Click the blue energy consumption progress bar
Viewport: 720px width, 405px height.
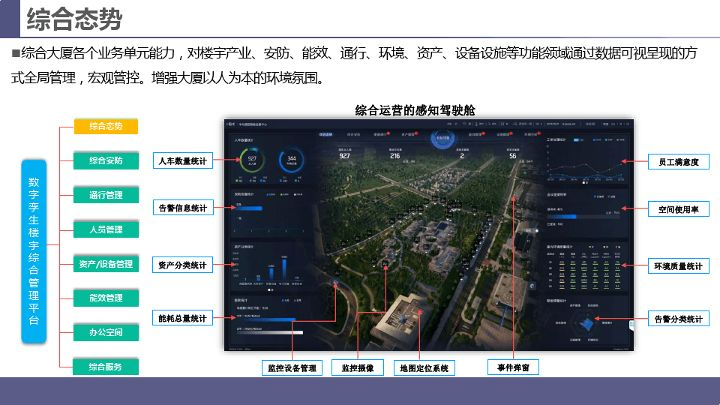pyautogui.click(x=265, y=319)
